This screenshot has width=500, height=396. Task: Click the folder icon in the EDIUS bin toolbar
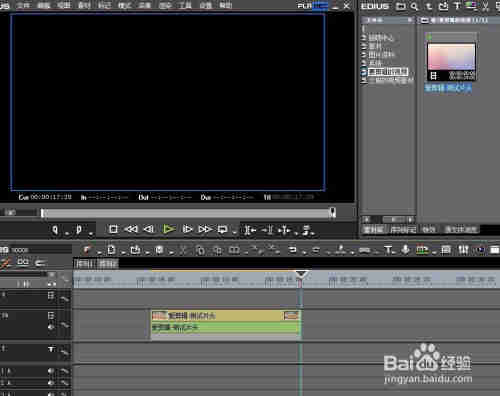tap(401, 6)
